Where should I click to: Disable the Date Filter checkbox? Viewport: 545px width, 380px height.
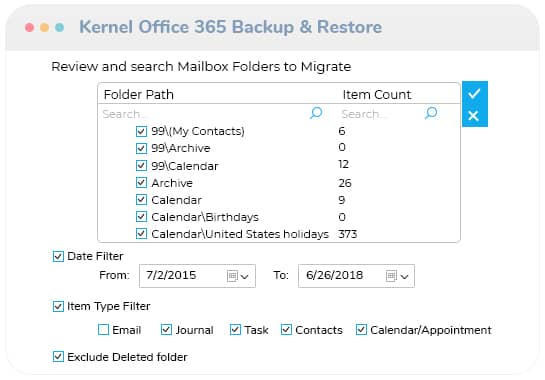click(58, 257)
